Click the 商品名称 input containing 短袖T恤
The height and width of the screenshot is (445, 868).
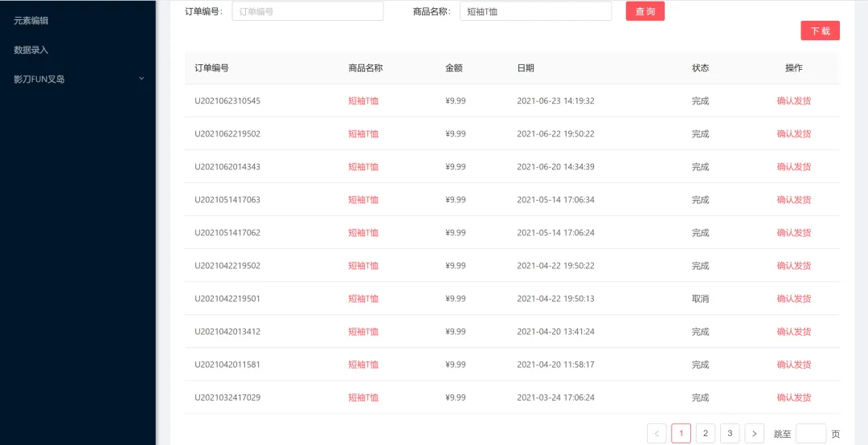[535, 11]
